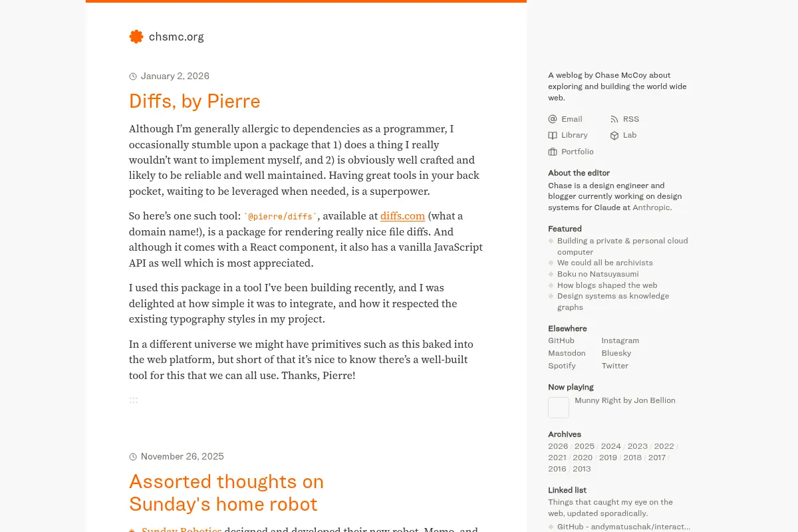798x532 pixels.
Task: Click the Portfolio briefcase icon
Action: pos(553,152)
